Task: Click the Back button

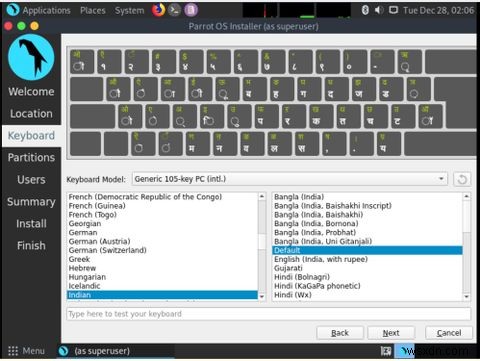Action: click(x=340, y=333)
